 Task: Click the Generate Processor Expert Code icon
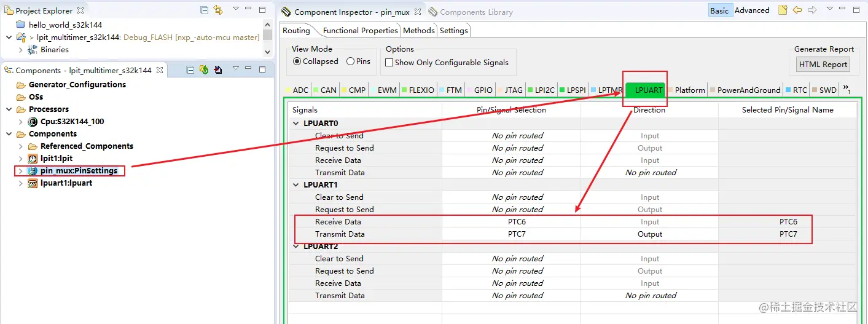pyautogui.click(x=204, y=70)
